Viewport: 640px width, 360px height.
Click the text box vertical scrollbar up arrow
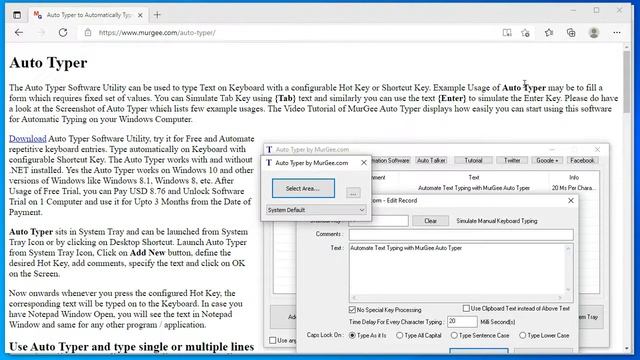[x=568, y=249]
